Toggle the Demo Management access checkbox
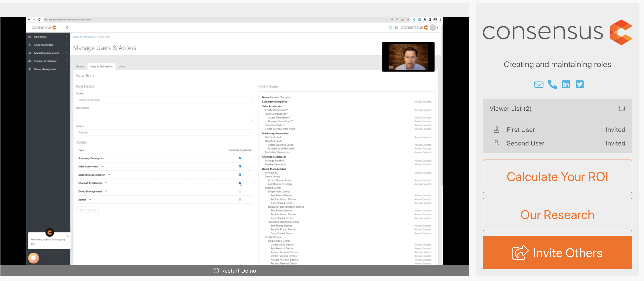 (240, 191)
